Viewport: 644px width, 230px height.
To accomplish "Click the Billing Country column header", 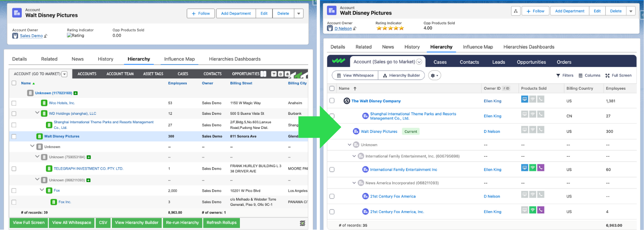I will coord(580,88).
